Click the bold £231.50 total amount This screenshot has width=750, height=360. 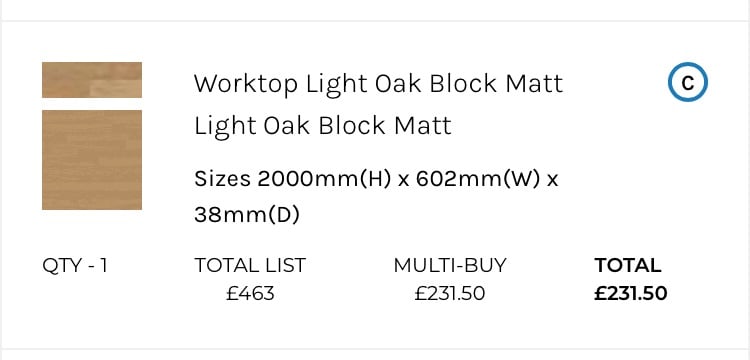(x=630, y=294)
